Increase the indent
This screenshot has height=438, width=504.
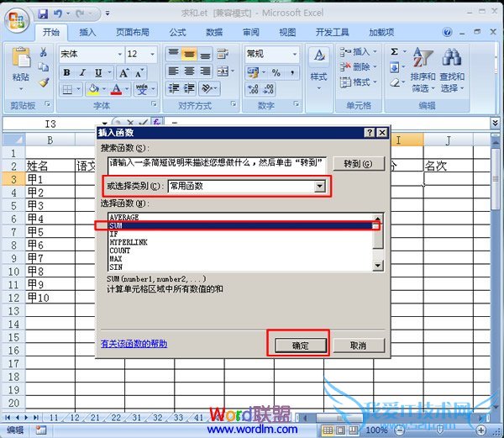pyautogui.click(x=190, y=88)
